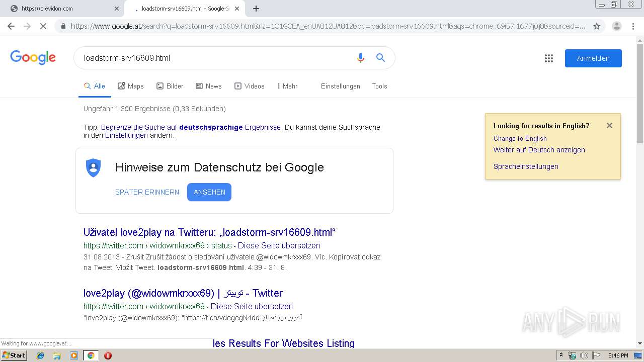Open Einstellungen in the search toolbar

[341, 86]
